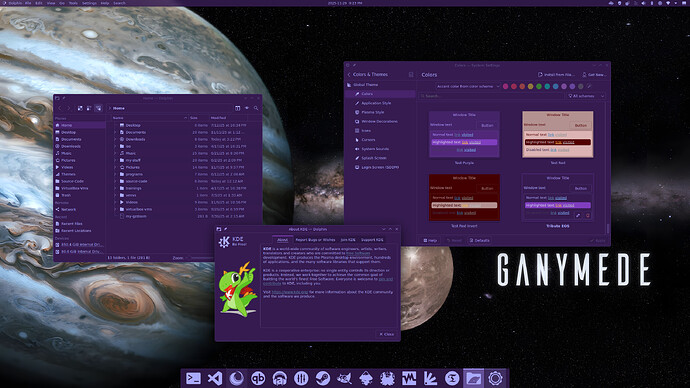690x388 pixels.
Task: Open the All schemes filter dropdown
Action: [x=587, y=96]
